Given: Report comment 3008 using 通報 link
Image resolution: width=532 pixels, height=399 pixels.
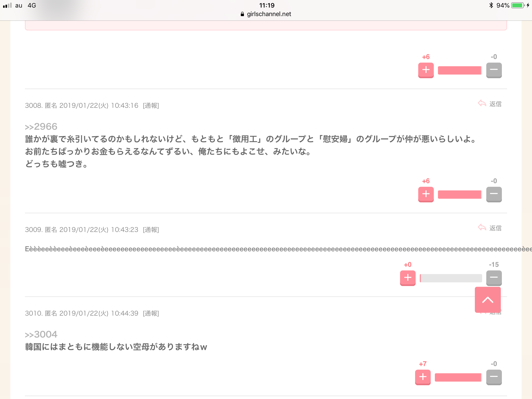Looking at the screenshot, I should tap(151, 105).
